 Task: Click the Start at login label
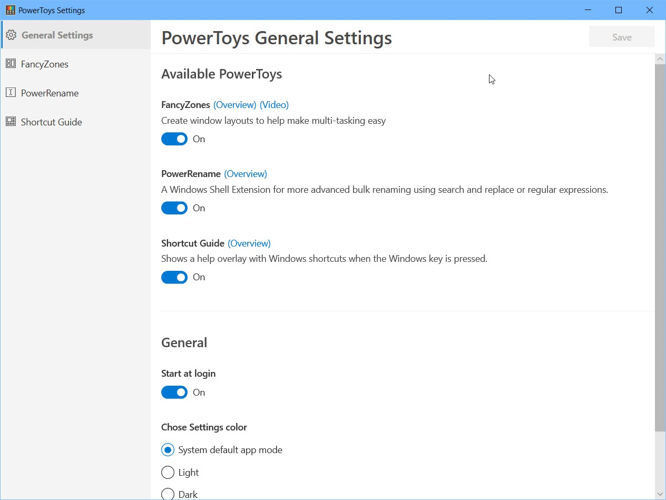188,373
